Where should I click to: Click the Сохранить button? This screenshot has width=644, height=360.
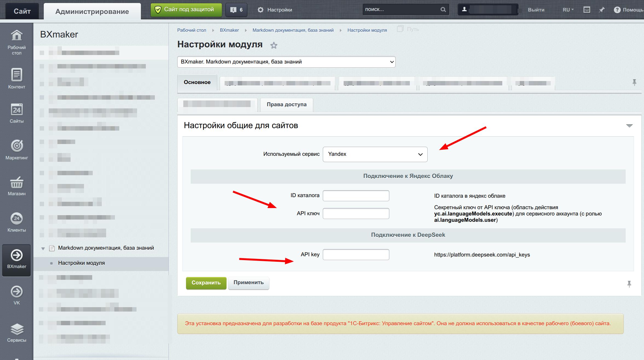coord(206,283)
